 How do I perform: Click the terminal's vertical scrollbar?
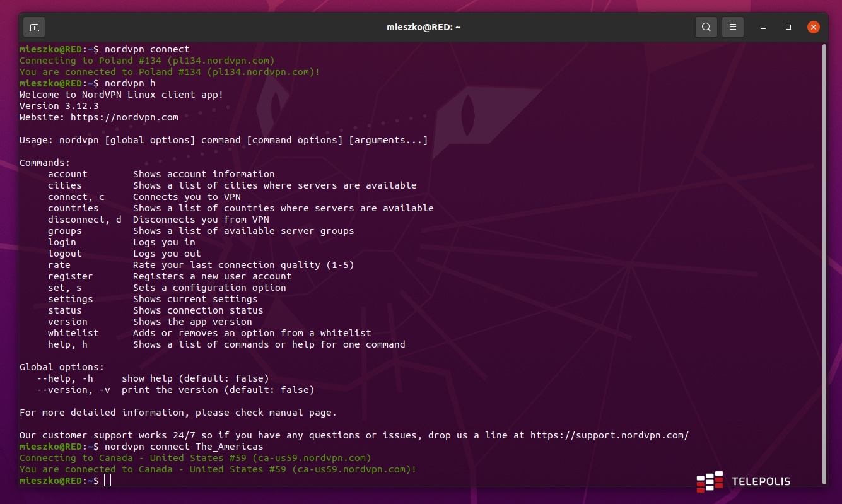tap(824, 252)
